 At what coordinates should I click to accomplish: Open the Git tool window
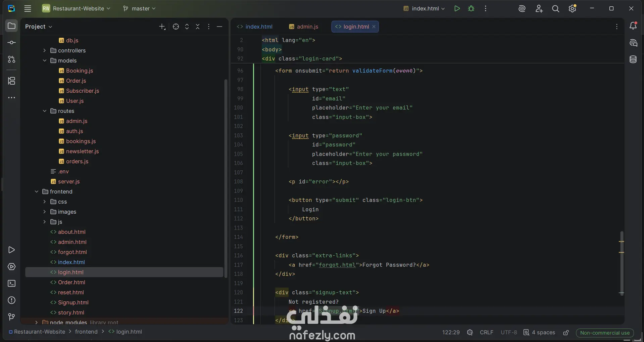click(11, 317)
